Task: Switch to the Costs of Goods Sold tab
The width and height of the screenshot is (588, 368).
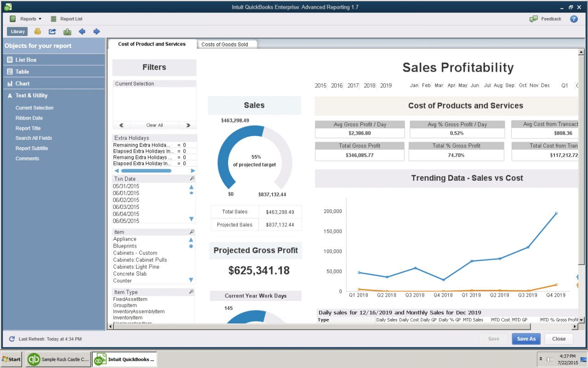Action: (x=225, y=44)
